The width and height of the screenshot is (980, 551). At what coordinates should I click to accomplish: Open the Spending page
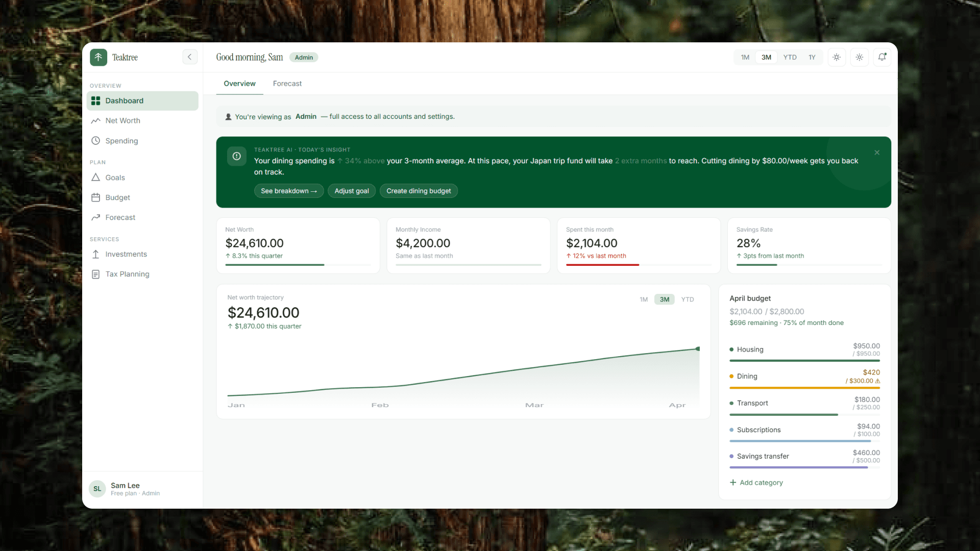142,141
